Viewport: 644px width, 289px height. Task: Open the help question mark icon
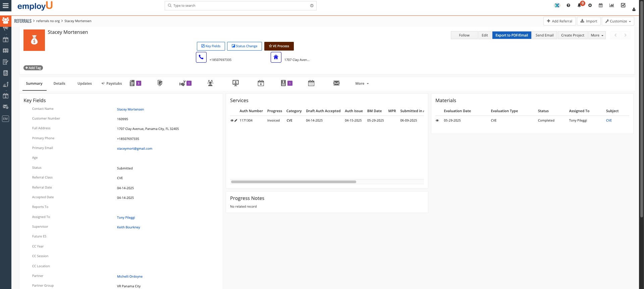point(568,5)
